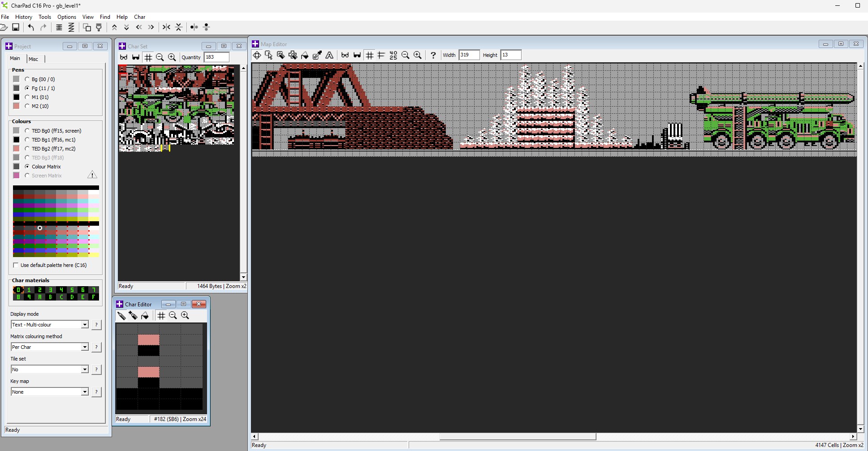Click the shift up double-chevron icon
This screenshot has width=868, height=451.
coord(114,27)
